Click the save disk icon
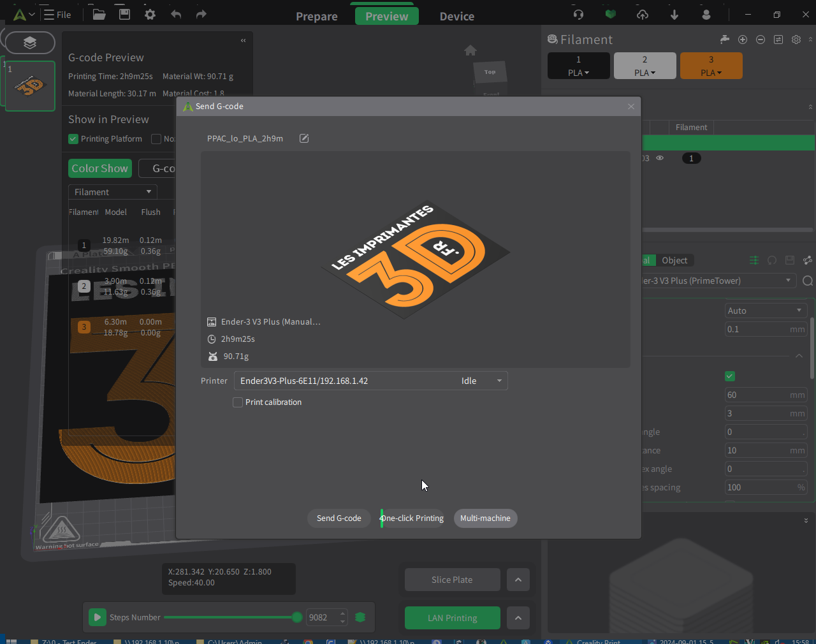The width and height of the screenshot is (816, 644). coord(124,14)
